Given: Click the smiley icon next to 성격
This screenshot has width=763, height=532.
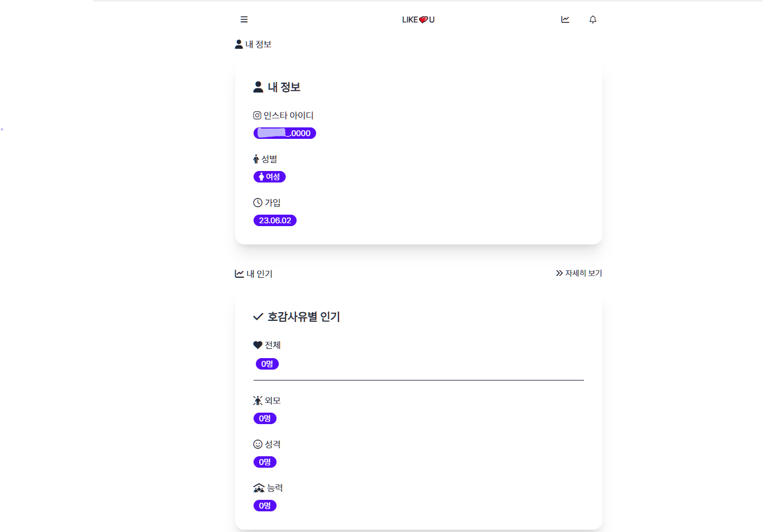Looking at the screenshot, I should 256,444.
